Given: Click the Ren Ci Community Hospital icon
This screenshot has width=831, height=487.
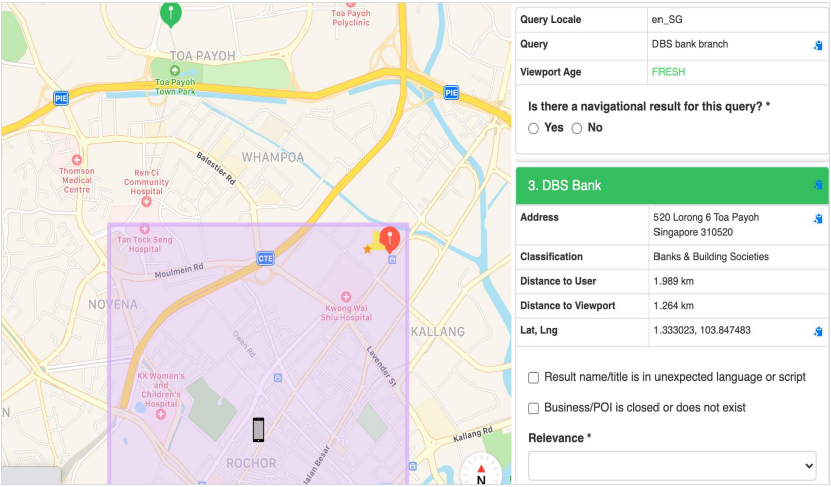Looking at the screenshot, I should [146, 201].
